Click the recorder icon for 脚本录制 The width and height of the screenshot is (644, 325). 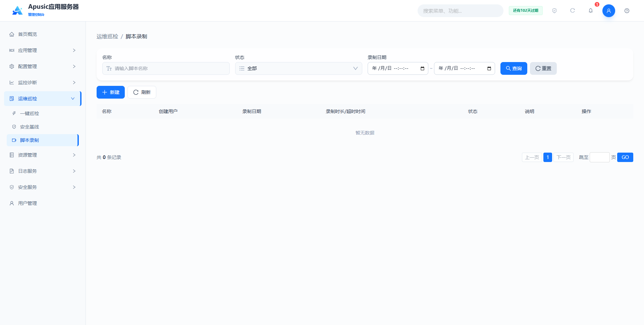click(x=14, y=140)
